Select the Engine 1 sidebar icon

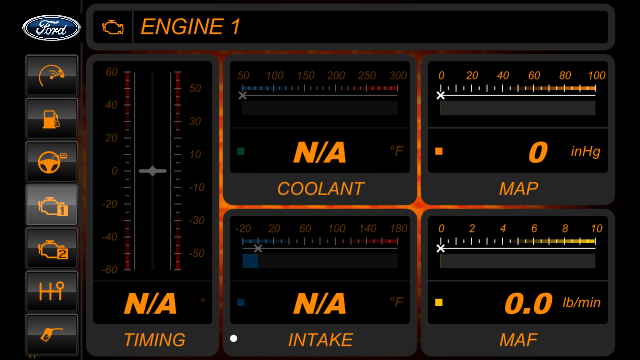tap(51, 205)
